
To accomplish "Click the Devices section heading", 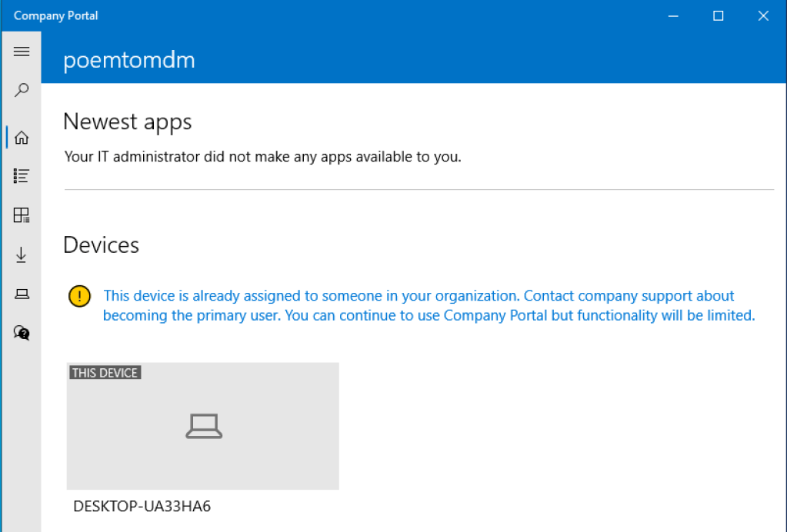I will pos(101,244).
